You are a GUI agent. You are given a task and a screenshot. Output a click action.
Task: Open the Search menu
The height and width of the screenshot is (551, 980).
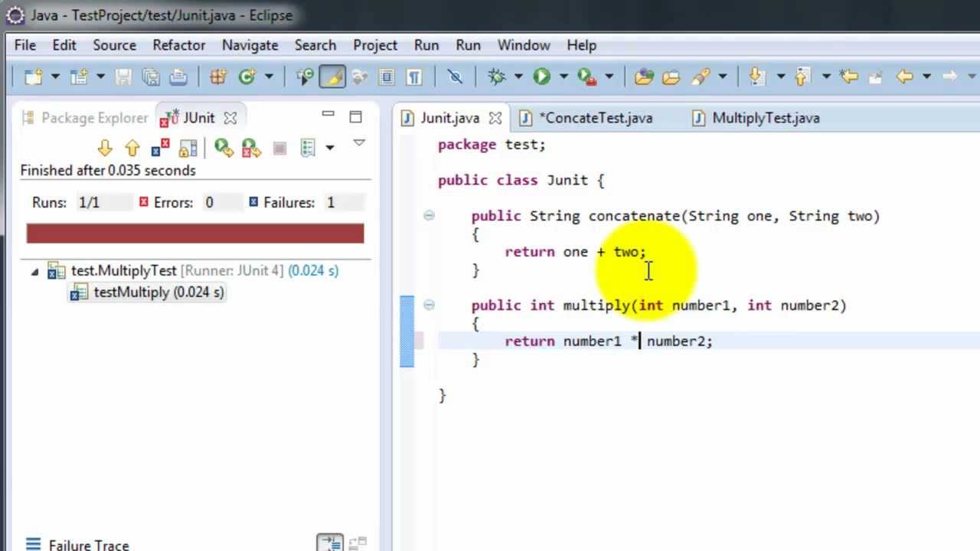point(315,45)
